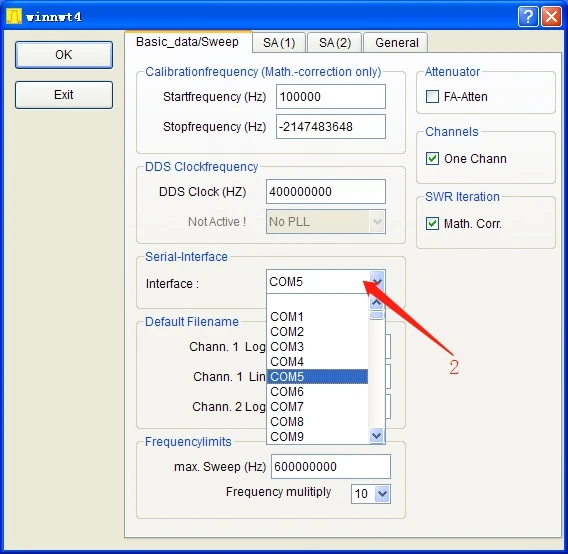Screen dimensions: 568x554
Task: Click the scroll up arrow in COM list
Action: [x=377, y=303]
